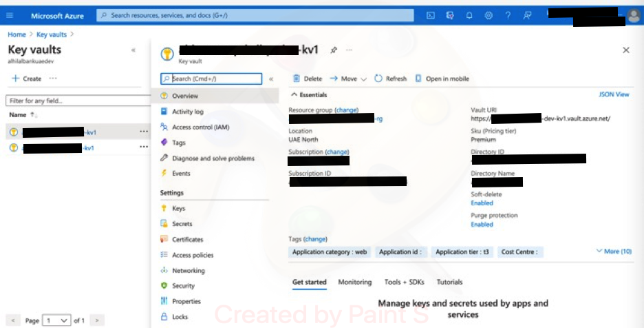Switch to the Tutorials tab
The width and height of the screenshot is (644, 328).
[449, 282]
